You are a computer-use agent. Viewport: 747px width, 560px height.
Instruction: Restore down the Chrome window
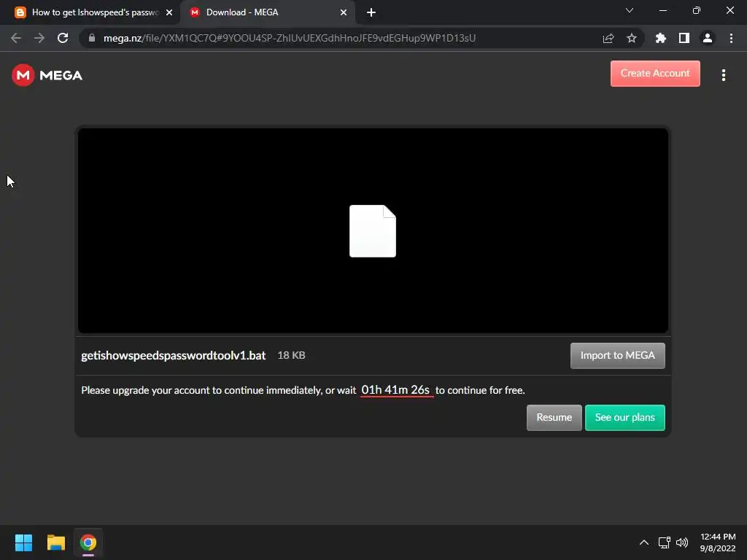point(696,10)
